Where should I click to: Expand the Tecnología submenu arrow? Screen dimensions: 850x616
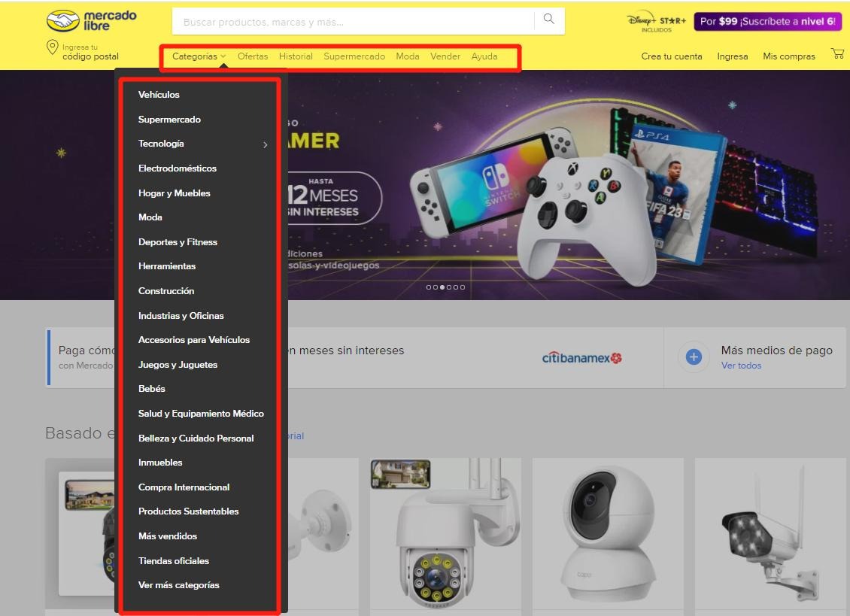(266, 144)
